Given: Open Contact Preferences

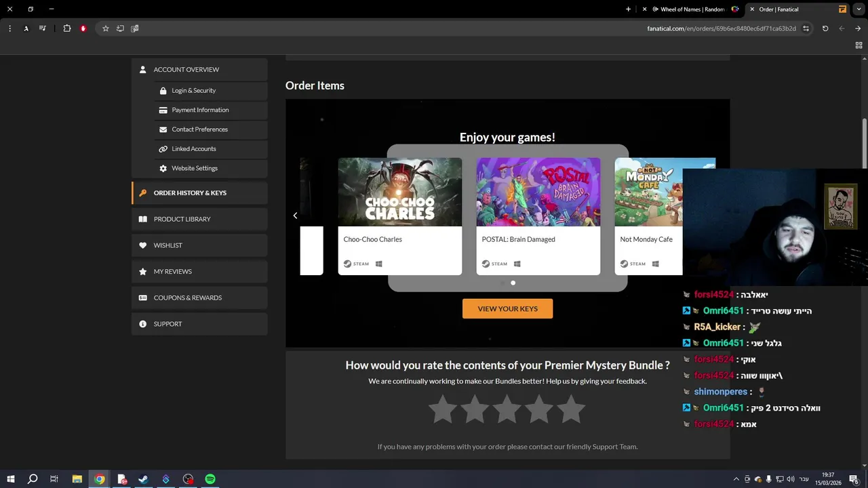Looking at the screenshot, I should click(210, 129).
